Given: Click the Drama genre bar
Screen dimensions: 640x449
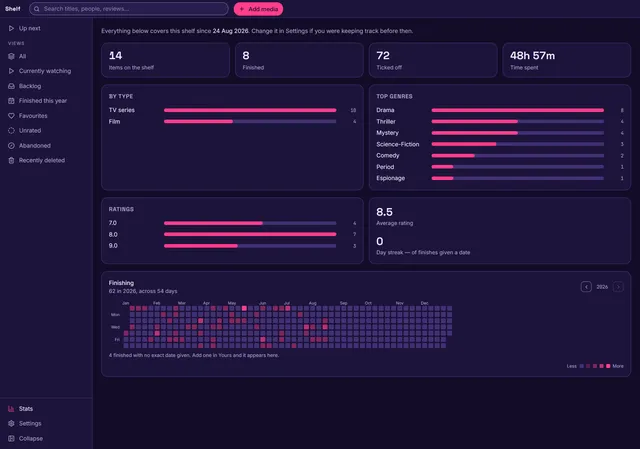Looking at the screenshot, I should tap(518, 110).
